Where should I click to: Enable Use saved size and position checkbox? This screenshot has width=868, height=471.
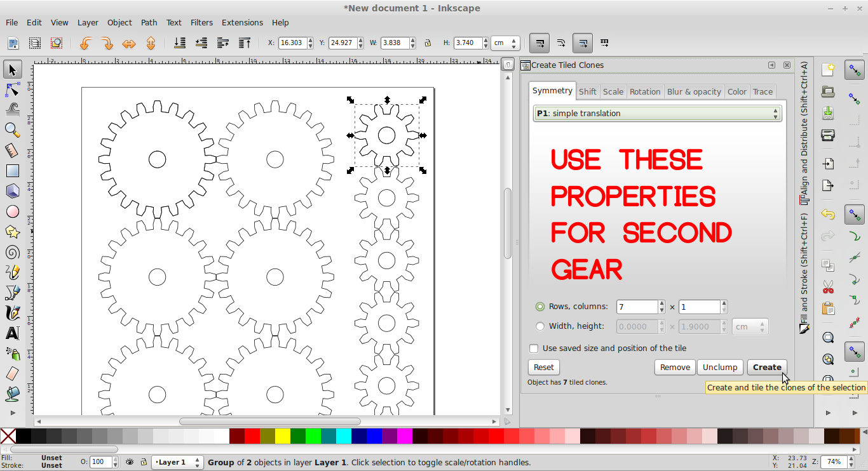pos(534,348)
